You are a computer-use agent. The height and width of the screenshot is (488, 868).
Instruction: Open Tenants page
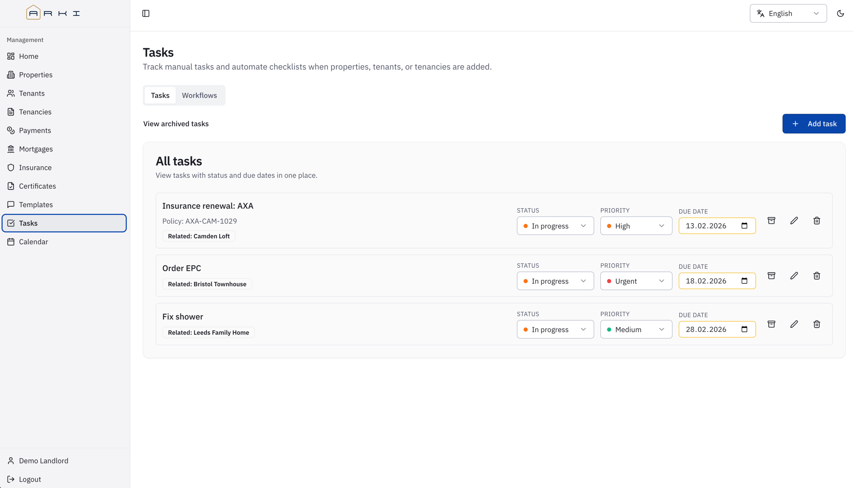pos(64,93)
